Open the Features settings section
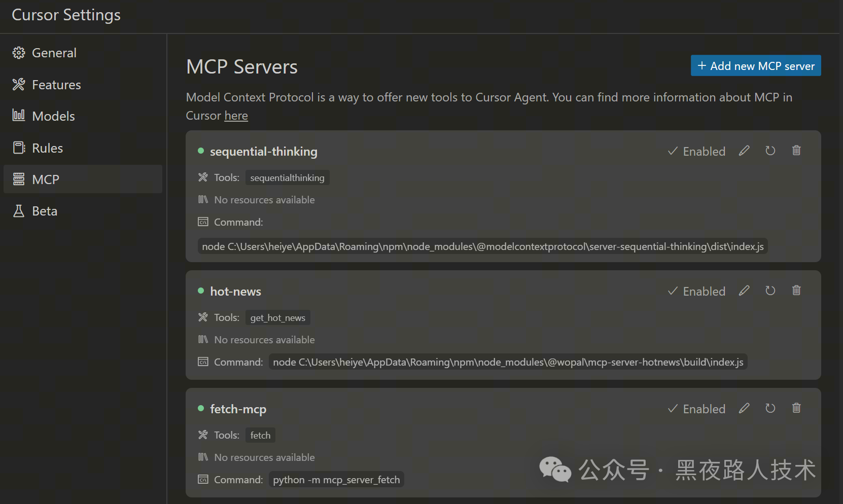This screenshot has height=504, width=843. (83, 85)
